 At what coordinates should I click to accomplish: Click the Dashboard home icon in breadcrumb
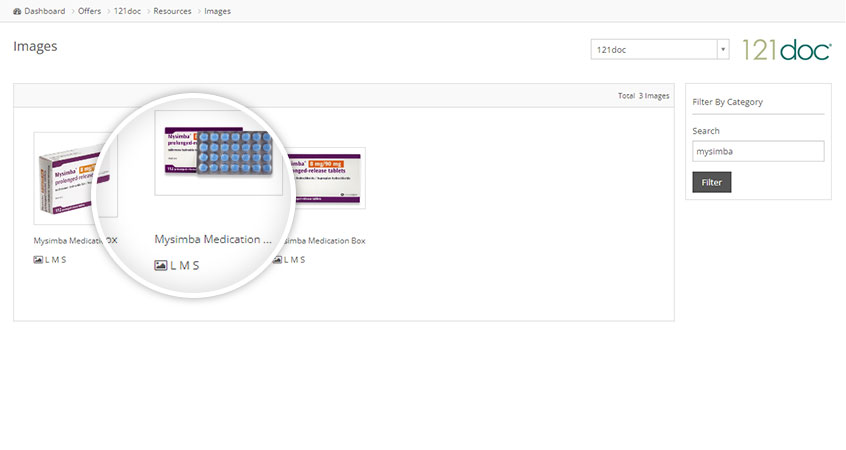tap(17, 11)
